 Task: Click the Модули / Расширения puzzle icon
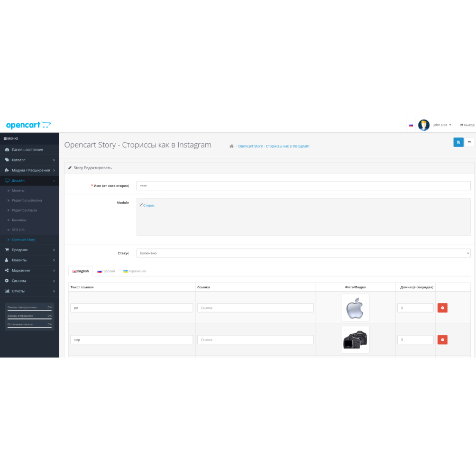(x=7, y=170)
